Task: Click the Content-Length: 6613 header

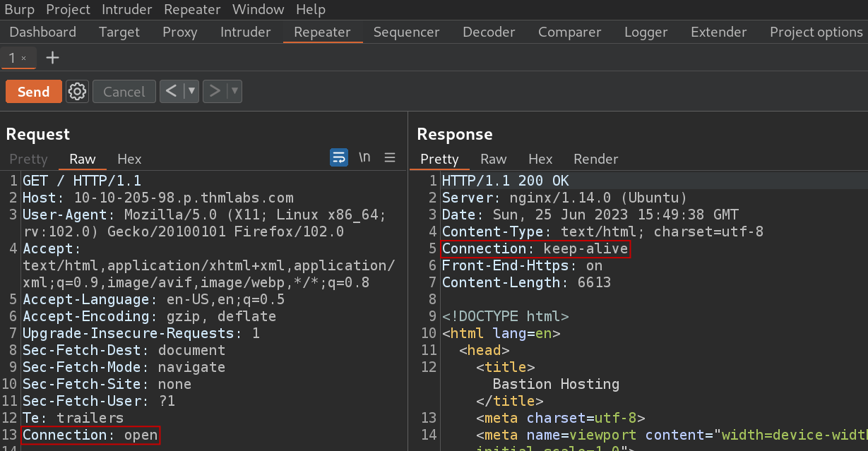Action: [x=526, y=282]
